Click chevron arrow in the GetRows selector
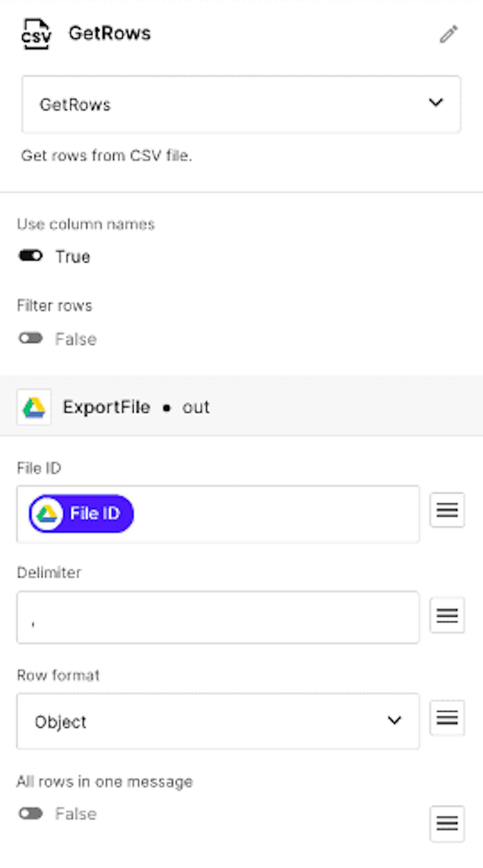 click(x=436, y=103)
